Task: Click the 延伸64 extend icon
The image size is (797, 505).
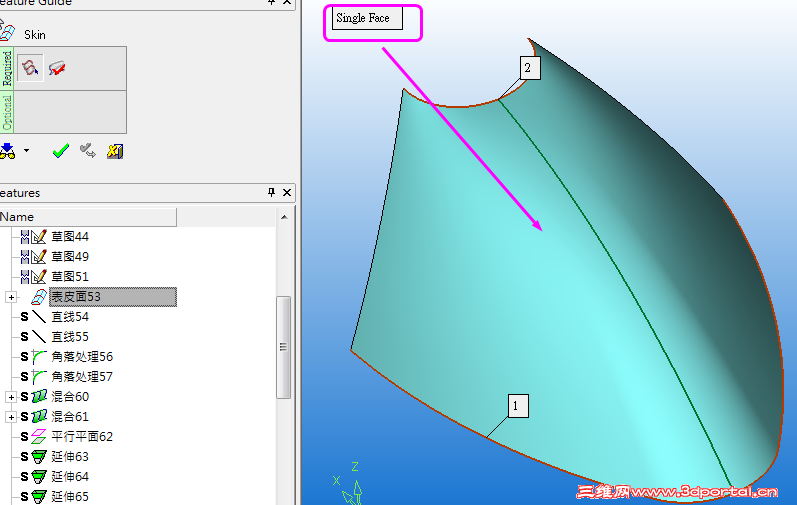Action: point(39,477)
